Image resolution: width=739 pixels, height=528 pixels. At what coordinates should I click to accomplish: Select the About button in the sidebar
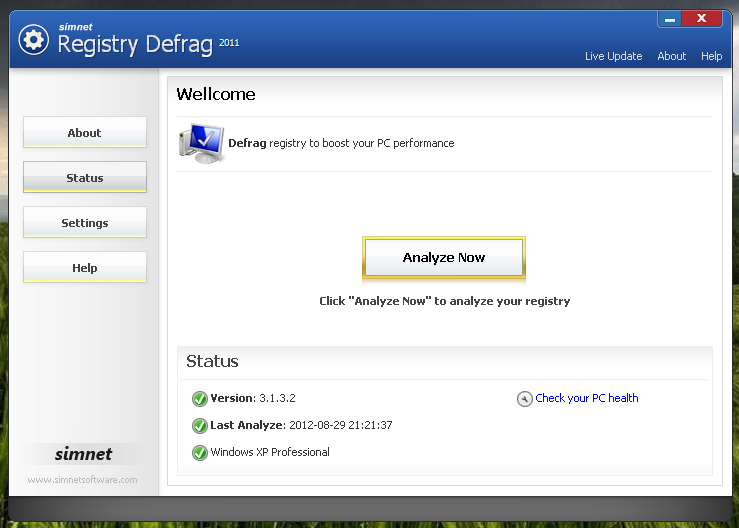coord(85,133)
